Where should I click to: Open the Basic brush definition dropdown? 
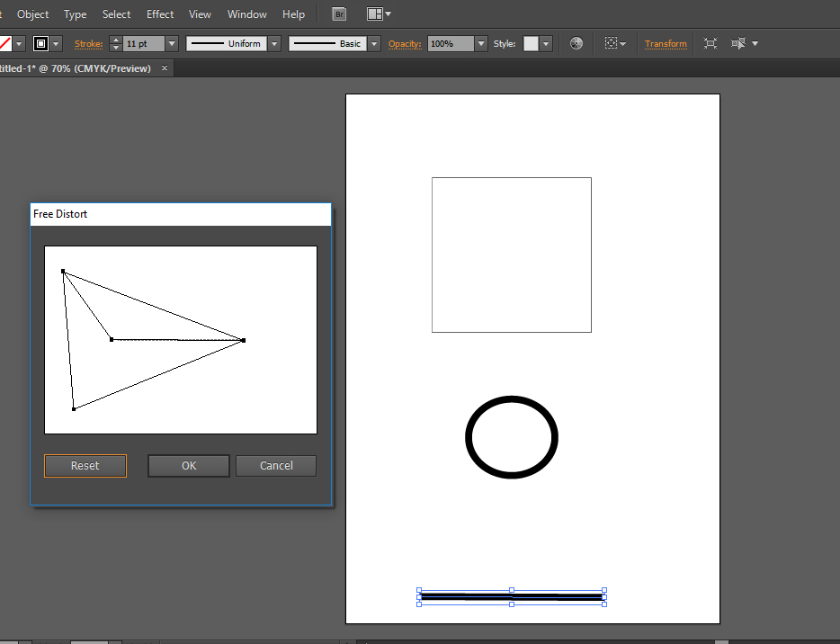pyautogui.click(x=374, y=42)
